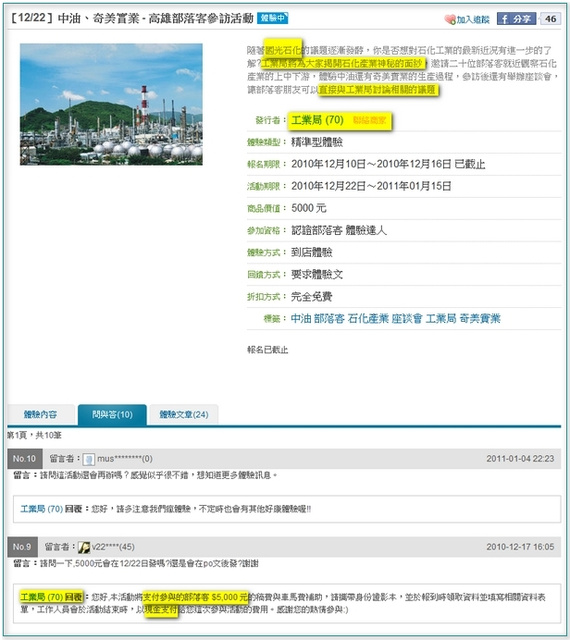This screenshot has width=570, height=640.
Task: Open the 座談會 tag
Action: click(407, 318)
